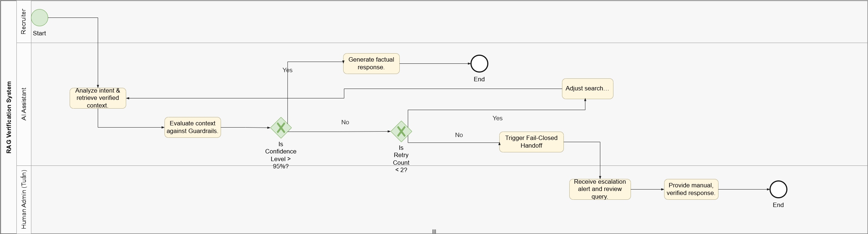This screenshot has width=868, height=234.
Task: Click the Yes label on the Retry Count branch
Action: point(497,118)
